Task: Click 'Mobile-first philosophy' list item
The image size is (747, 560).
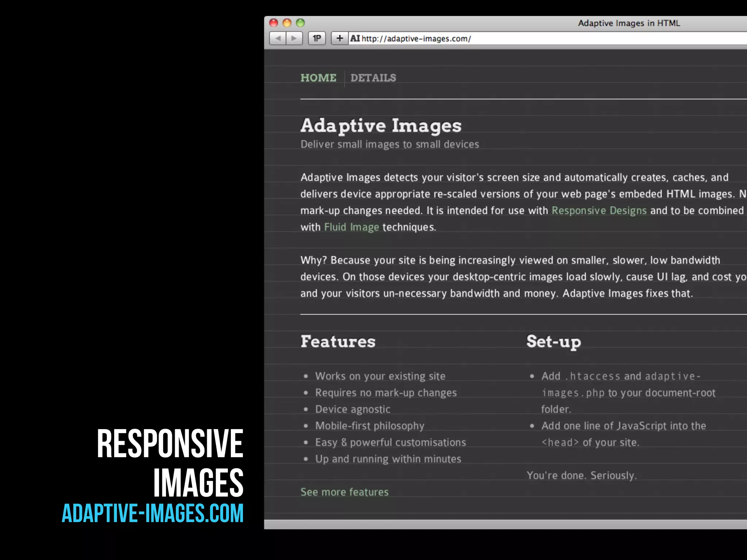Action: [x=370, y=426]
